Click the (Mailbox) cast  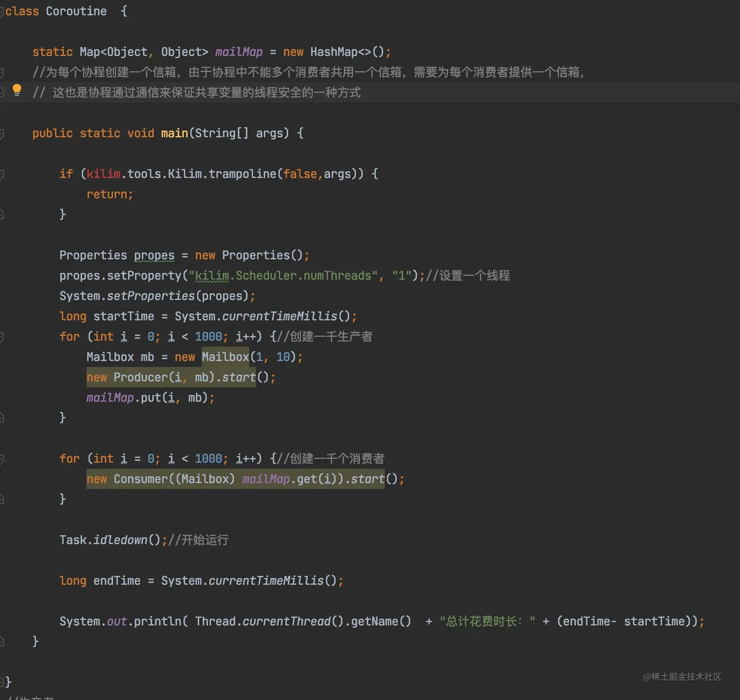pos(205,479)
